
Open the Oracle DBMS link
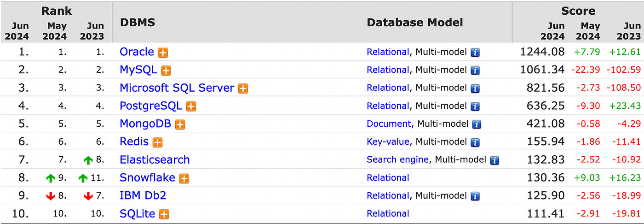[137, 52]
